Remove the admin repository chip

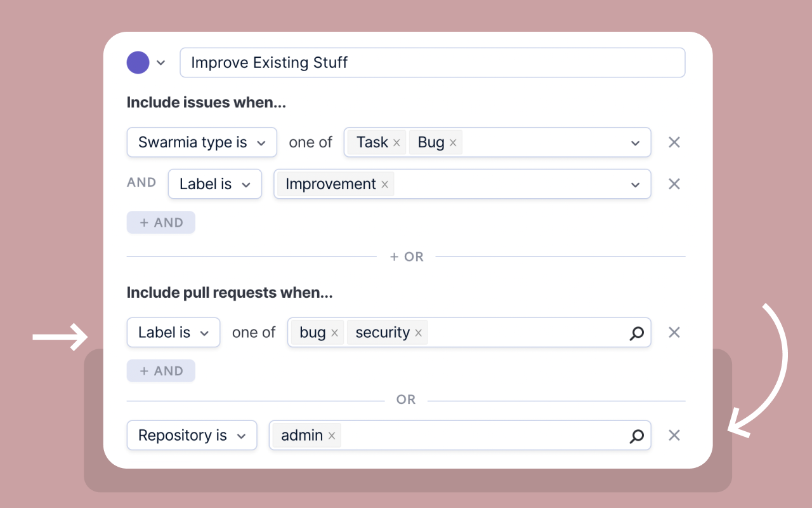(x=331, y=436)
